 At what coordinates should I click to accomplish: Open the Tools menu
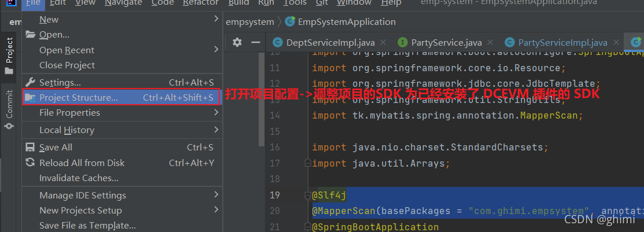click(x=295, y=3)
